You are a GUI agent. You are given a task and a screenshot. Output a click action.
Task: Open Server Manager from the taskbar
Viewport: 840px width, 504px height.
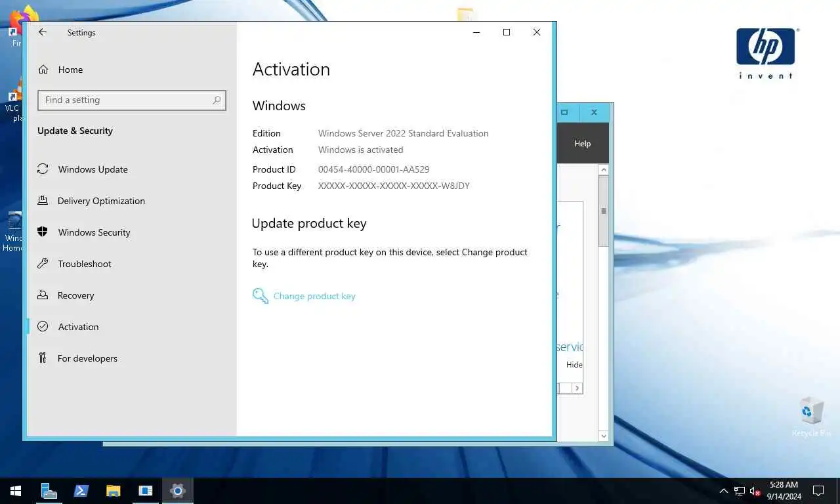click(49, 491)
